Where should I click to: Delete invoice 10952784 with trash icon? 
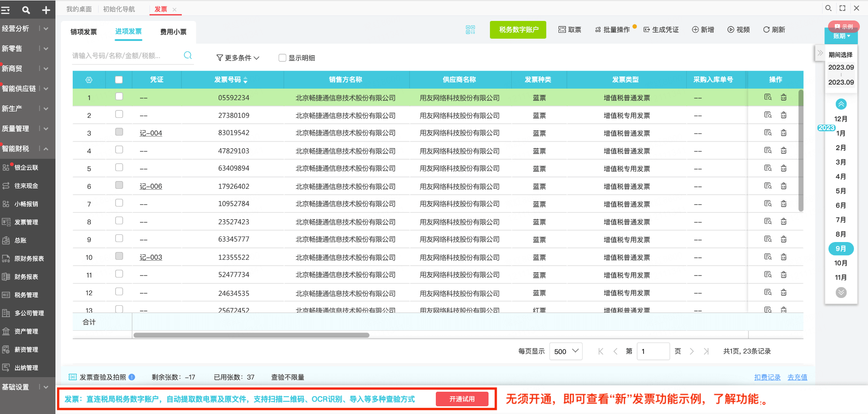click(784, 203)
